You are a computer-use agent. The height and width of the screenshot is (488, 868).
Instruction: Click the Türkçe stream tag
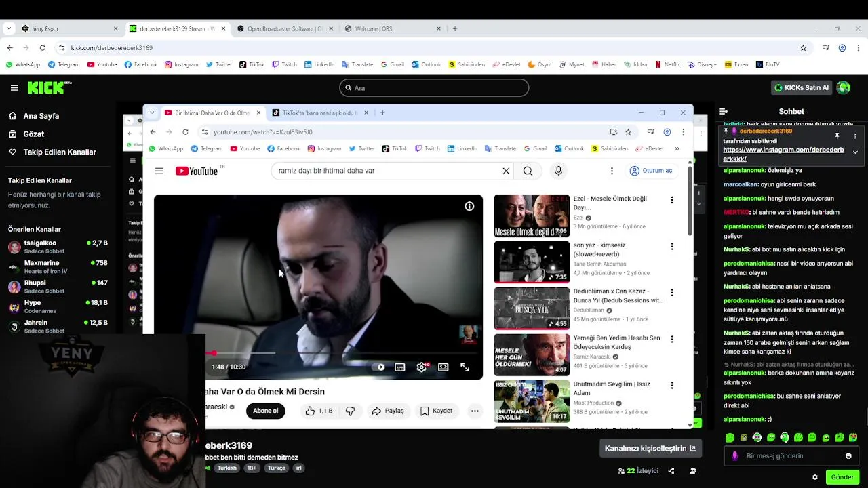point(276,468)
